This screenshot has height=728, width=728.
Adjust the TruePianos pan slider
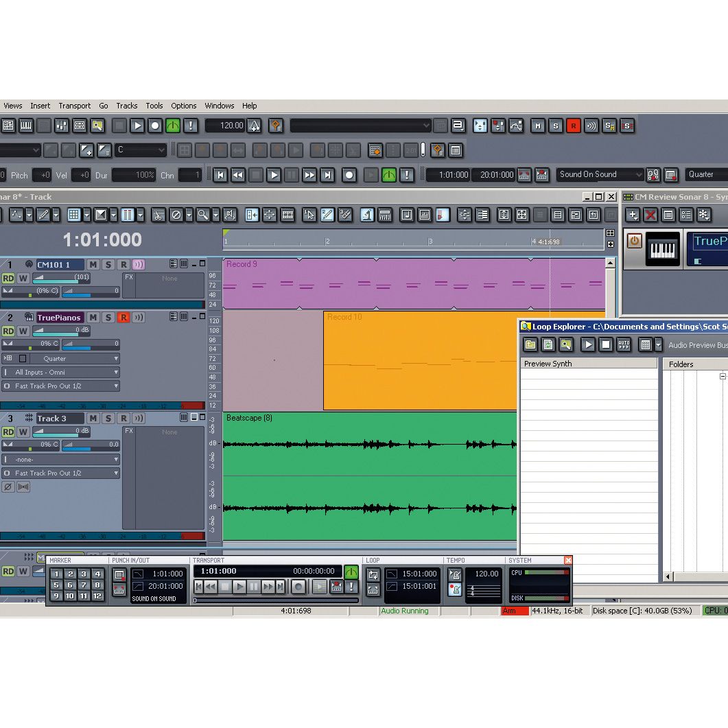(x=31, y=344)
